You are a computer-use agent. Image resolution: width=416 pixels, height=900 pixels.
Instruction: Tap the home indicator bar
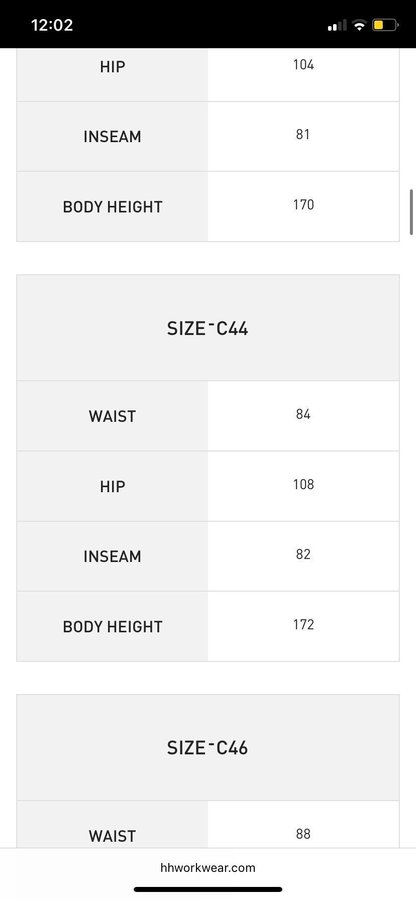208,890
